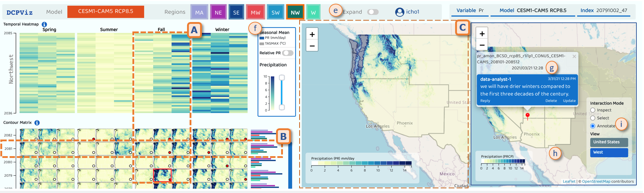This screenshot has width=644, height=193.
Task: Click the Variable Pr tab
Action: tap(470, 10)
